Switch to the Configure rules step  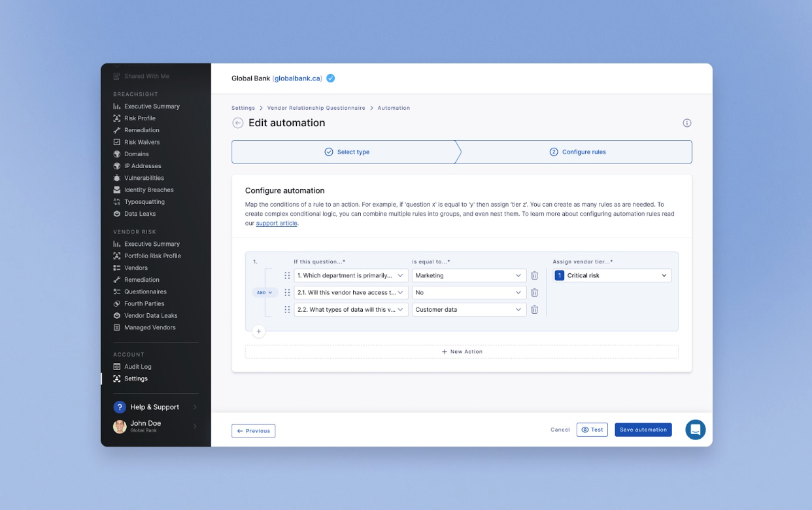(x=577, y=152)
